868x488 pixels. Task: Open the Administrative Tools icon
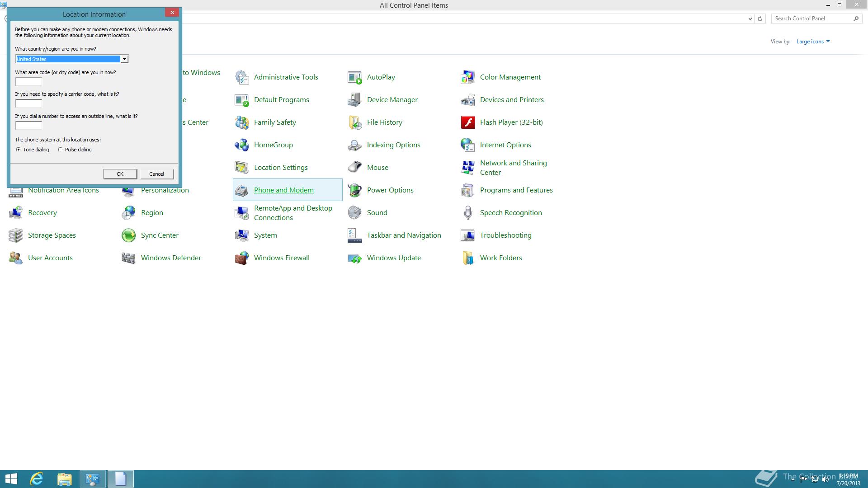(x=242, y=77)
